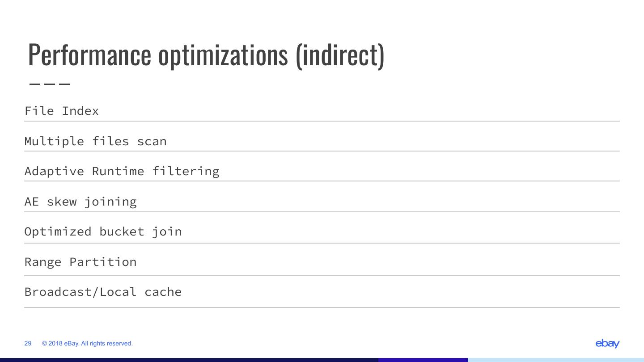Click the word 'Performance' in the title
Screen dimensions: 644x362
click(89, 55)
